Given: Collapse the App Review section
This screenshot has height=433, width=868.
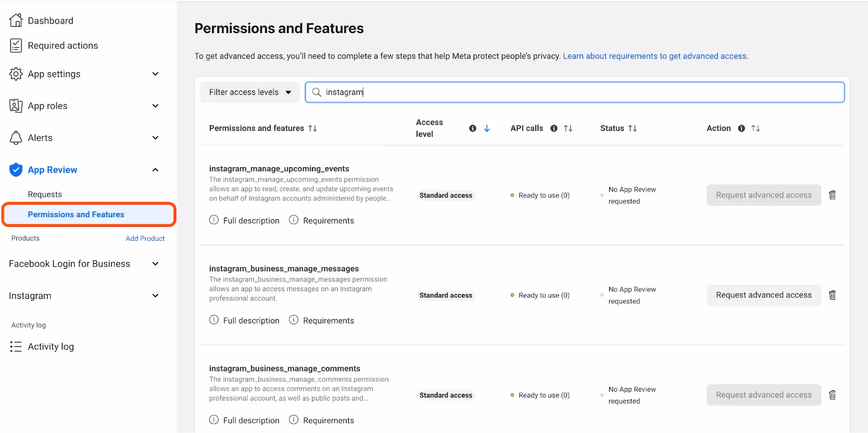Looking at the screenshot, I should [155, 170].
